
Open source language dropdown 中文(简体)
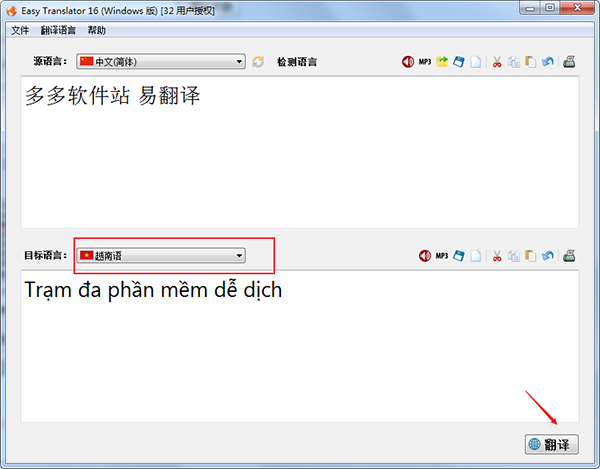[161, 62]
